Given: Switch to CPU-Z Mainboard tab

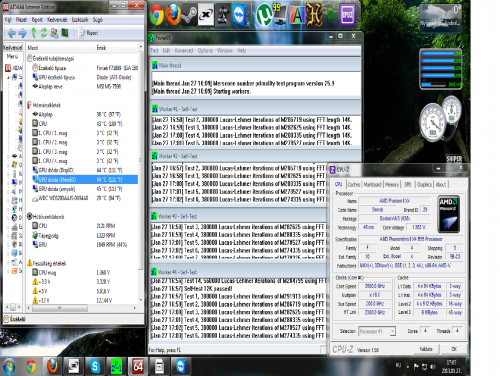Looking at the screenshot, I should [372, 184].
